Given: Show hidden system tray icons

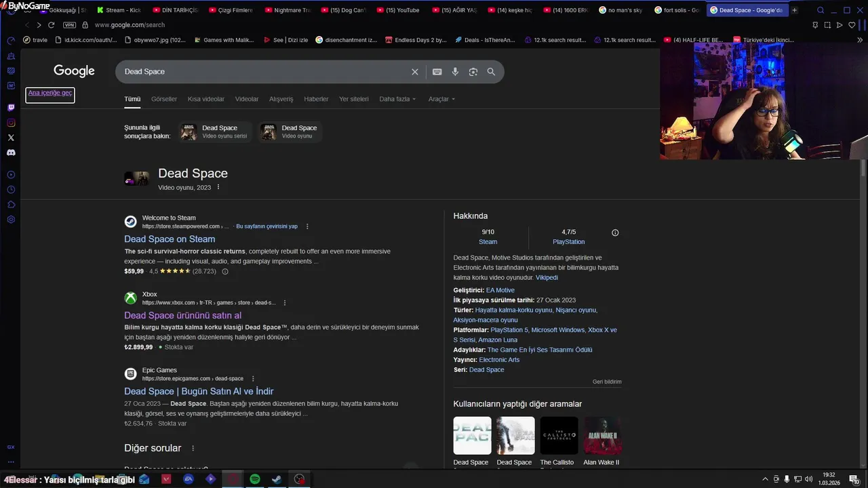Looking at the screenshot, I should coord(766,479).
